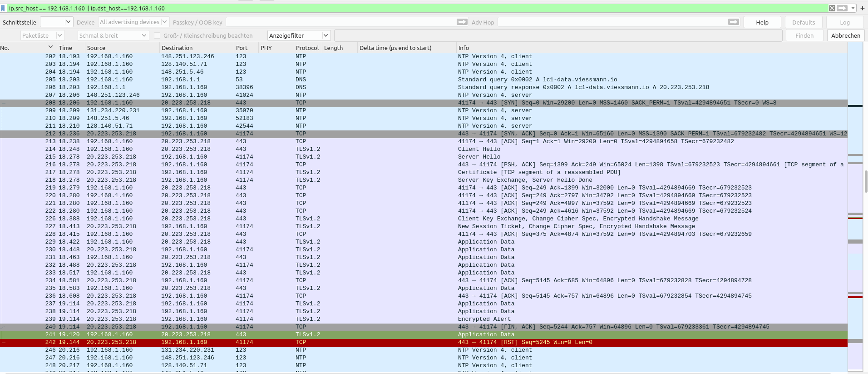Select packet 242 red RST row
868x374 pixels.
424,342
